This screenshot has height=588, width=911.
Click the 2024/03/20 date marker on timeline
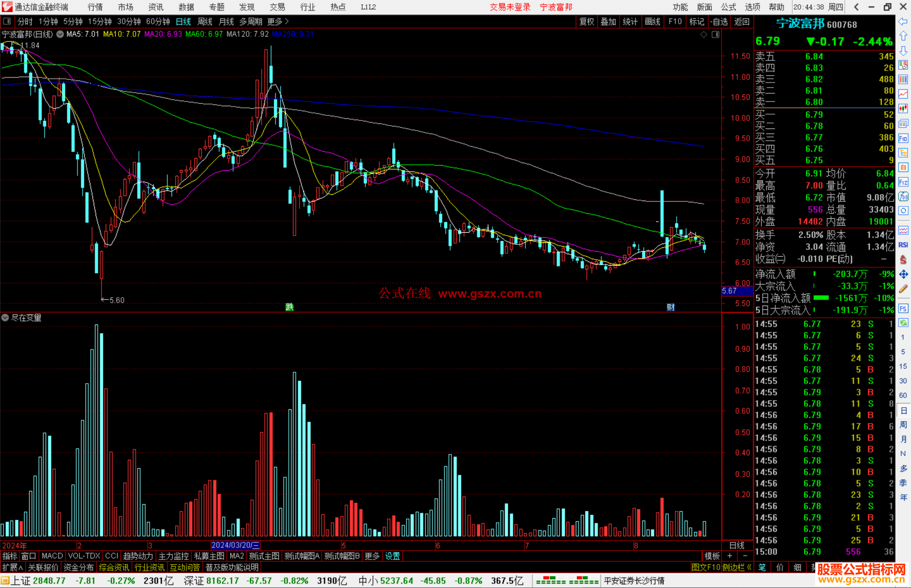(235, 545)
